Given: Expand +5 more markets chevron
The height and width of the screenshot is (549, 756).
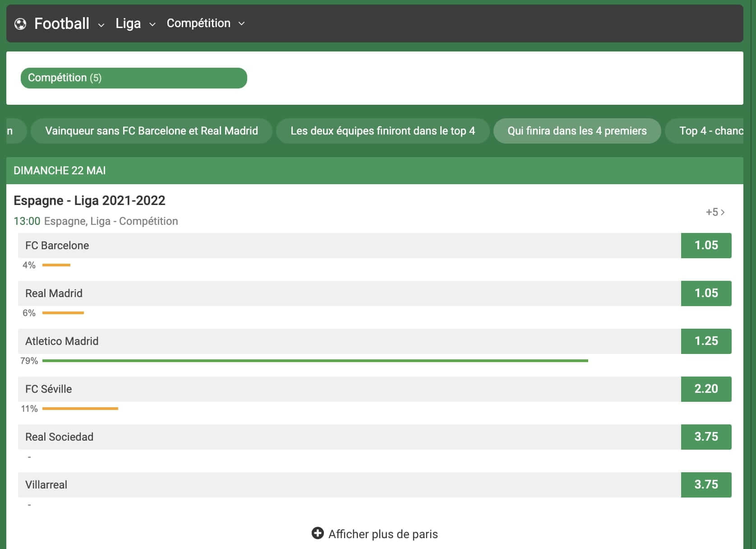Looking at the screenshot, I should click(715, 212).
